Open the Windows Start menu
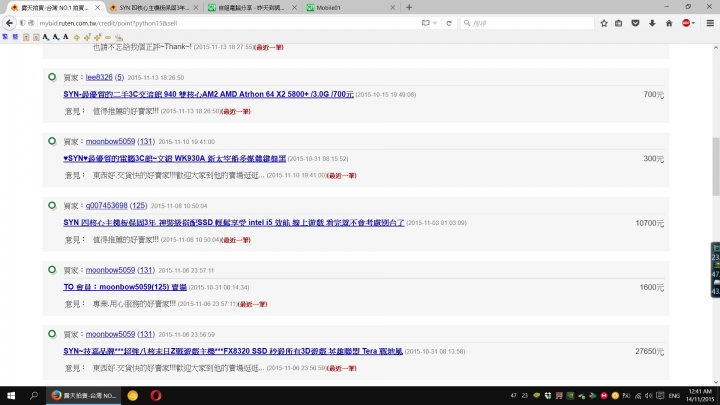Viewport: 720px width, 405px height. pos(11,395)
